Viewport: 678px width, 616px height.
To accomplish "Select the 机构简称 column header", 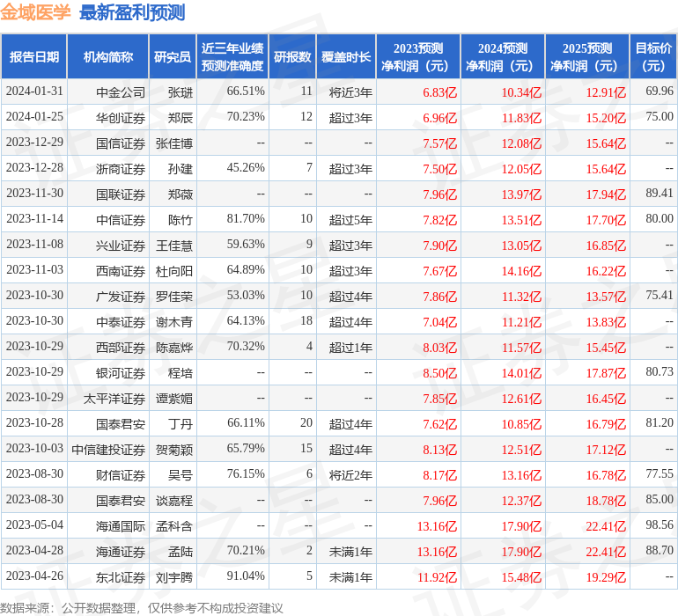I will (108, 56).
